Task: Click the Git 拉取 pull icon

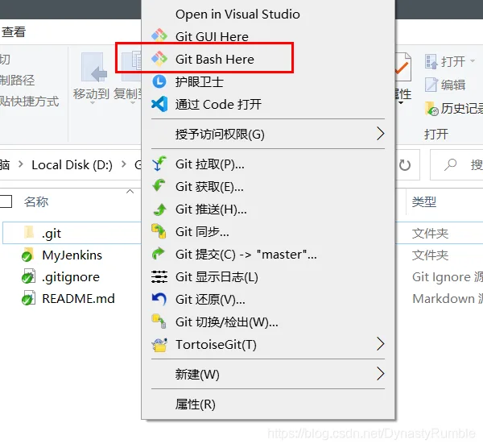Action: [159, 164]
